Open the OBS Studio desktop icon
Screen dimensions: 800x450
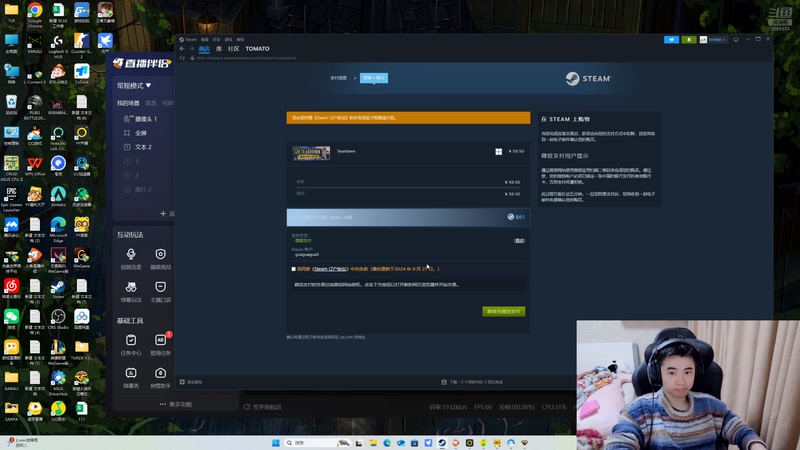(x=58, y=320)
